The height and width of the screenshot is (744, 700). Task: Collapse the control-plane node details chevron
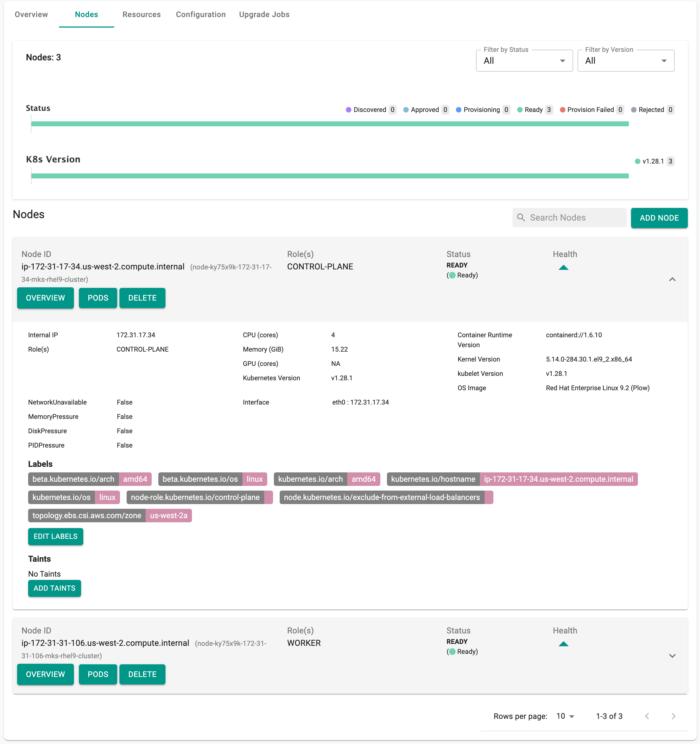[x=672, y=279]
